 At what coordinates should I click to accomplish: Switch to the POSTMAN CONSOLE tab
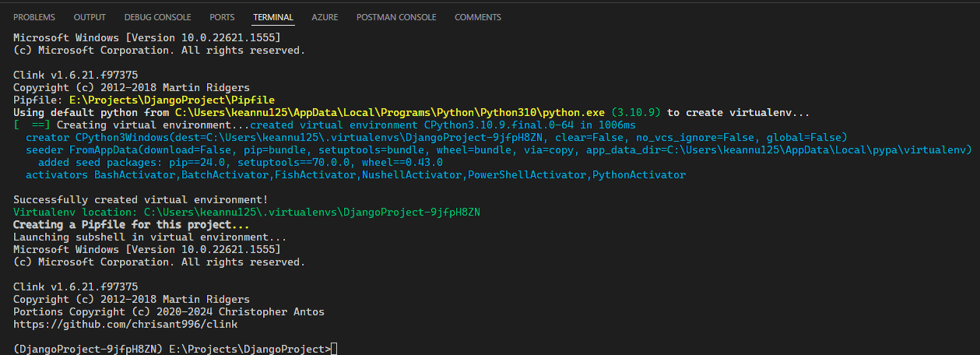coord(396,17)
